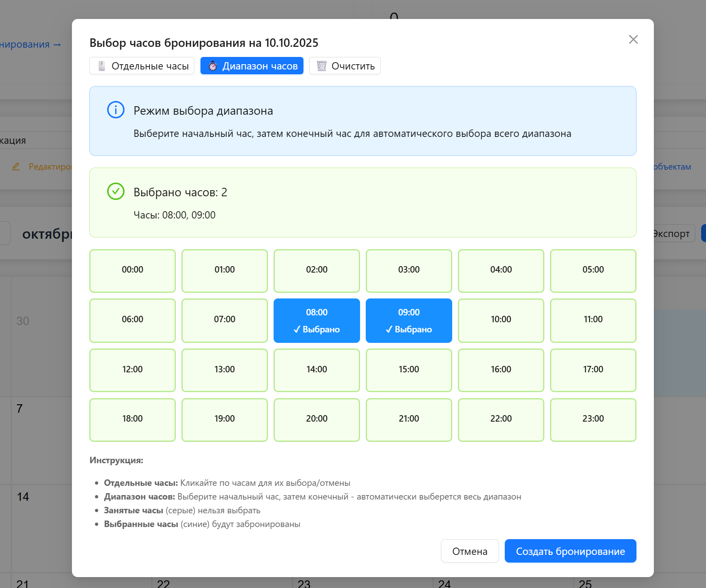Deselect the 08:00 selected hour
The width and height of the screenshot is (706, 588).
(x=316, y=321)
